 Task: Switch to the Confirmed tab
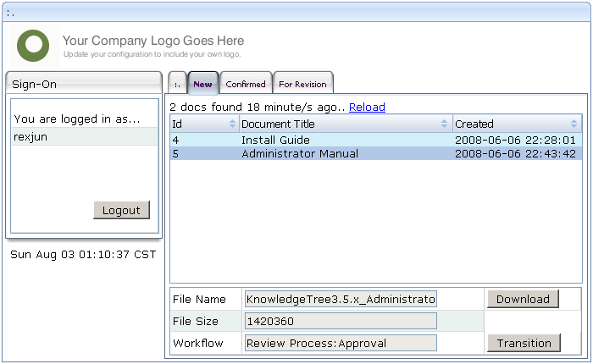pyautogui.click(x=246, y=84)
